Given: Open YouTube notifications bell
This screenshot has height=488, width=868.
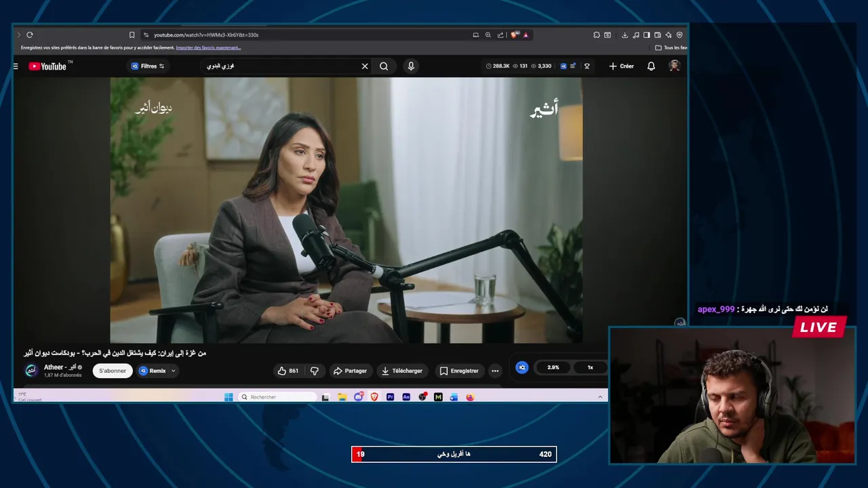Looking at the screenshot, I should (651, 66).
